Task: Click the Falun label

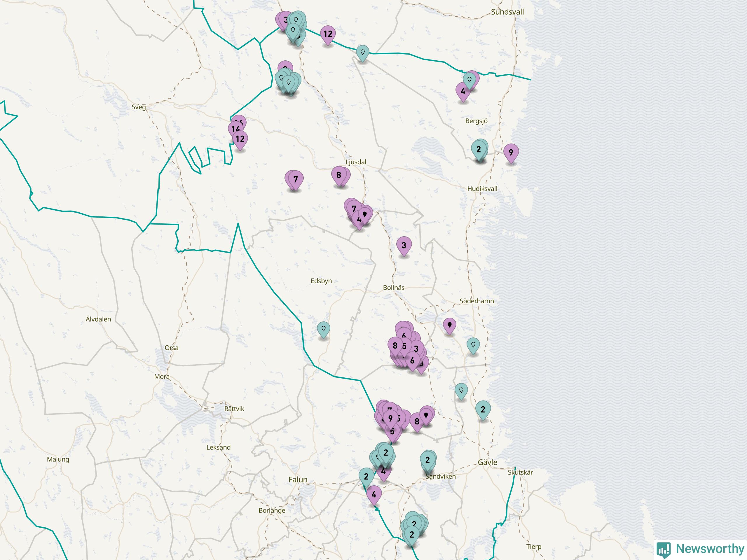Action: (x=298, y=480)
